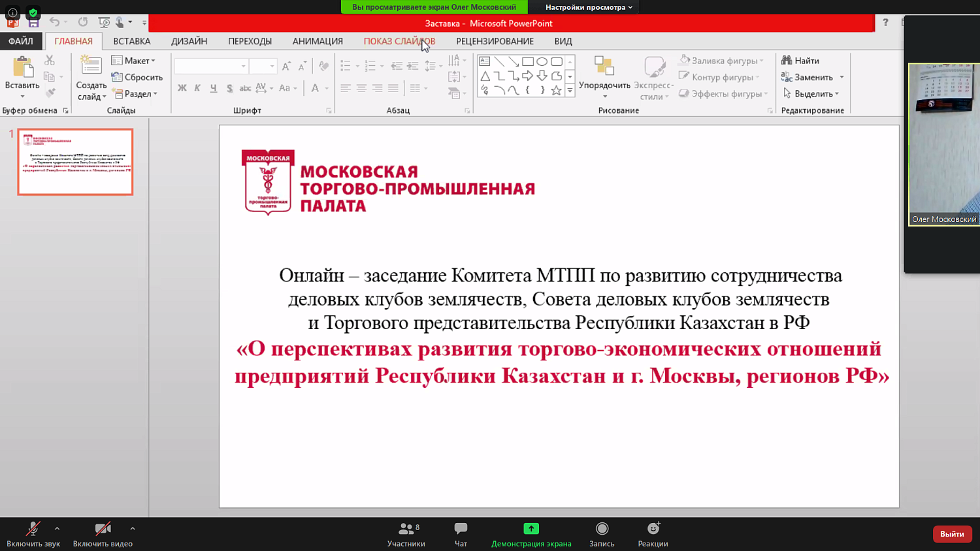Viewport: 980px width, 551px height.
Task: Click the Cut scissors icon
Action: tap(50, 60)
